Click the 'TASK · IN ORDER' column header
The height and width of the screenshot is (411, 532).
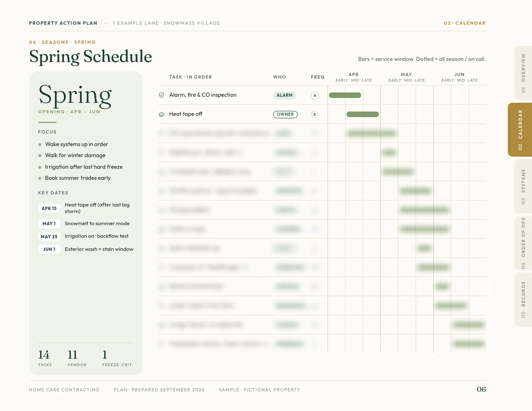191,77
